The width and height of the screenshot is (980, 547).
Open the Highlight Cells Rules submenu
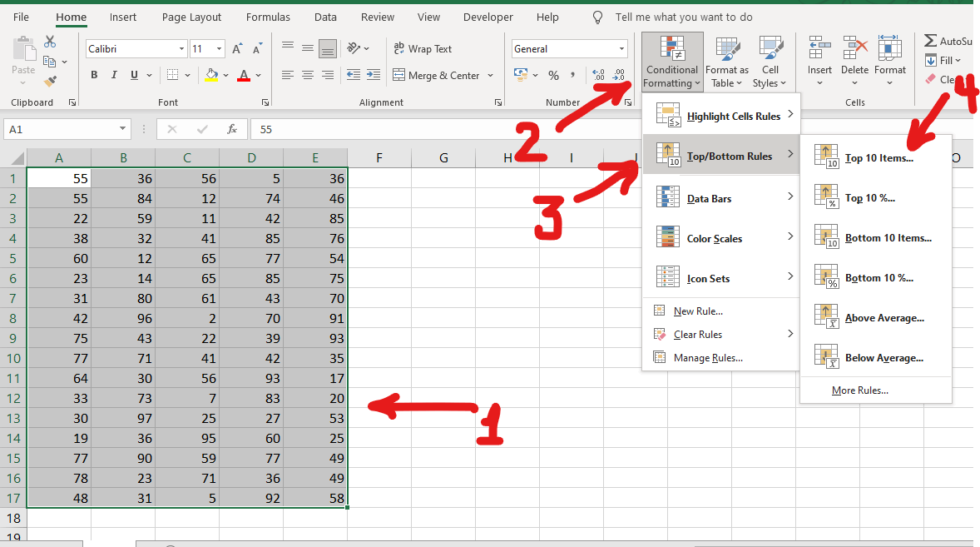721,116
